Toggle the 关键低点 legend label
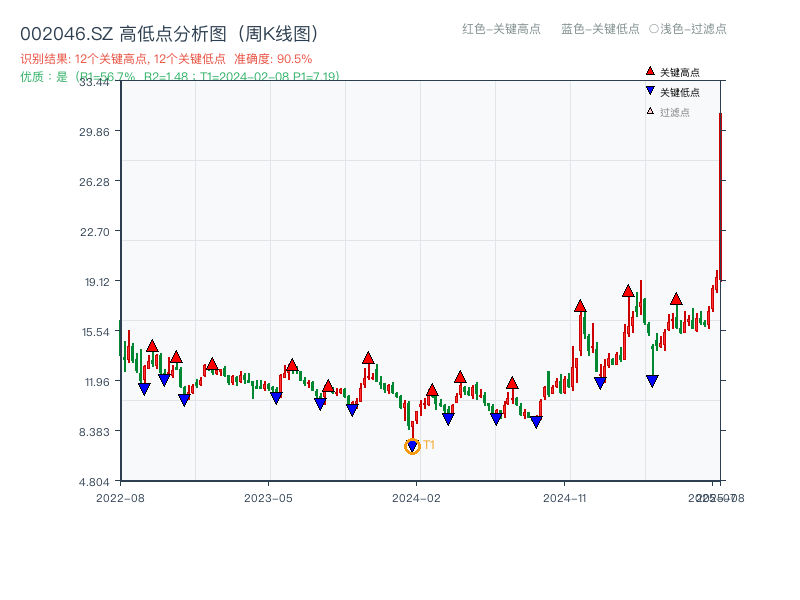This screenshot has width=800, height=600. click(x=680, y=92)
